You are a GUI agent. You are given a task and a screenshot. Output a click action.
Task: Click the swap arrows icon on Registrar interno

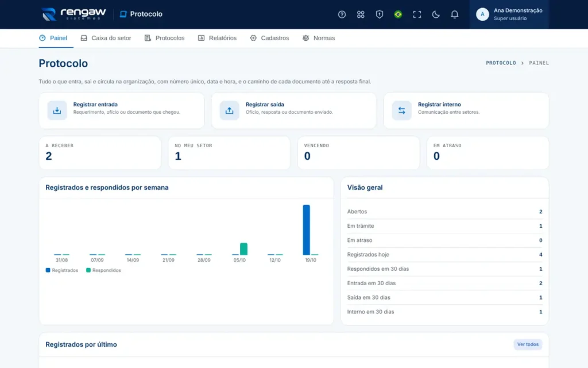pos(401,110)
